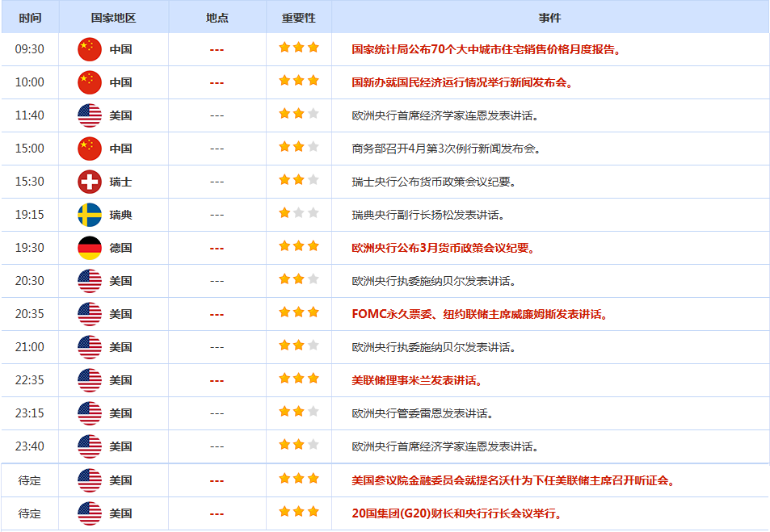Select the 时间 column header

point(30,17)
